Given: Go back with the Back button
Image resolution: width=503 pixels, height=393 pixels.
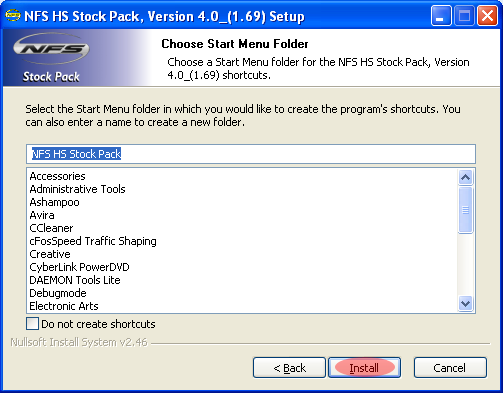Looking at the screenshot, I should tap(289, 368).
